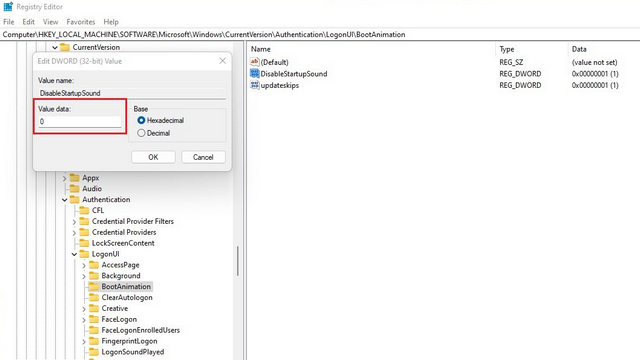
Task: Open the Help menu
Action: tap(111, 22)
